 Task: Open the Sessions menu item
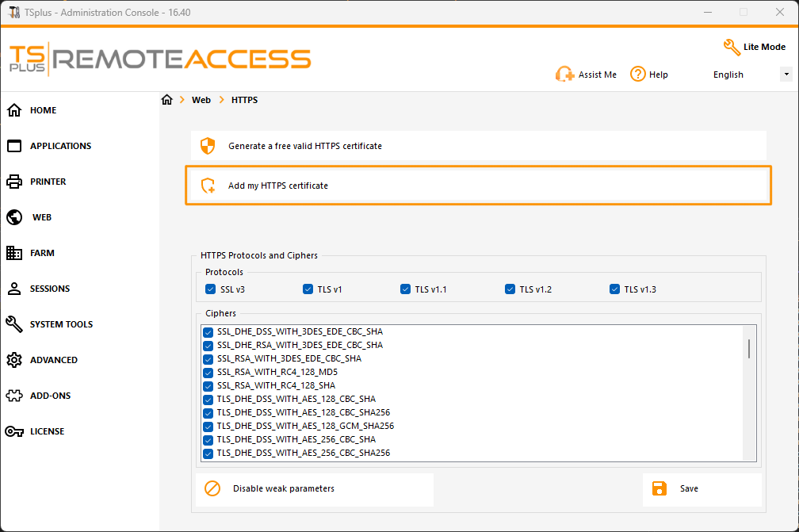coord(49,289)
